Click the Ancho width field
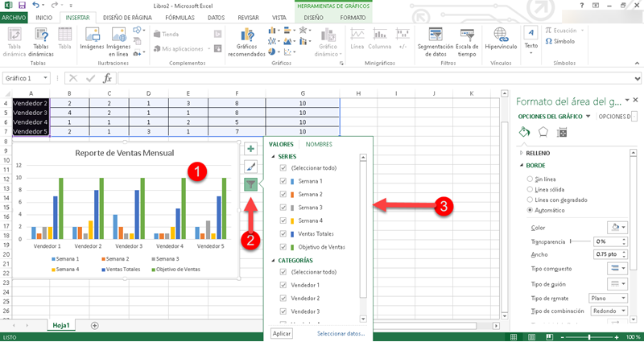The height and width of the screenshot is (342, 644). pos(610,254)
